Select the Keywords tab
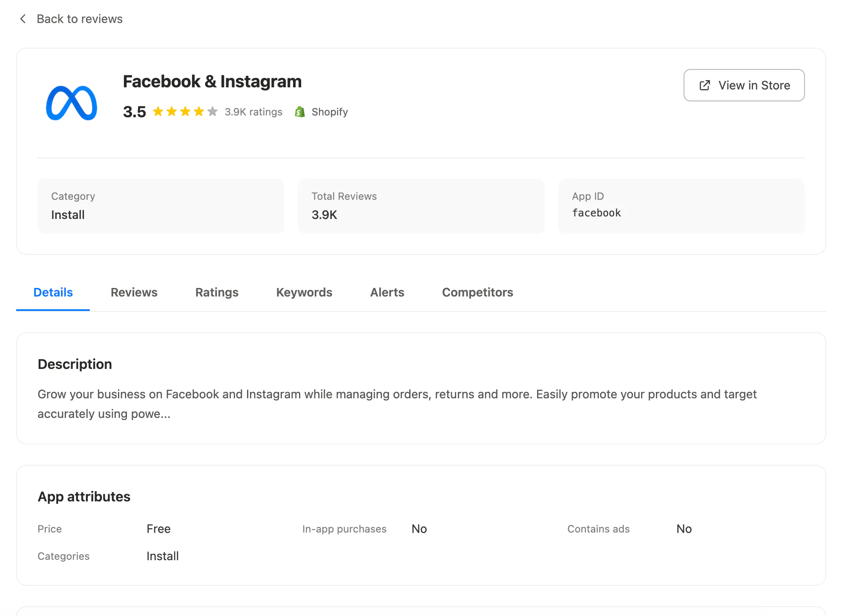Image resolution: width=845 pixels, height=616 pixels. 304,292
